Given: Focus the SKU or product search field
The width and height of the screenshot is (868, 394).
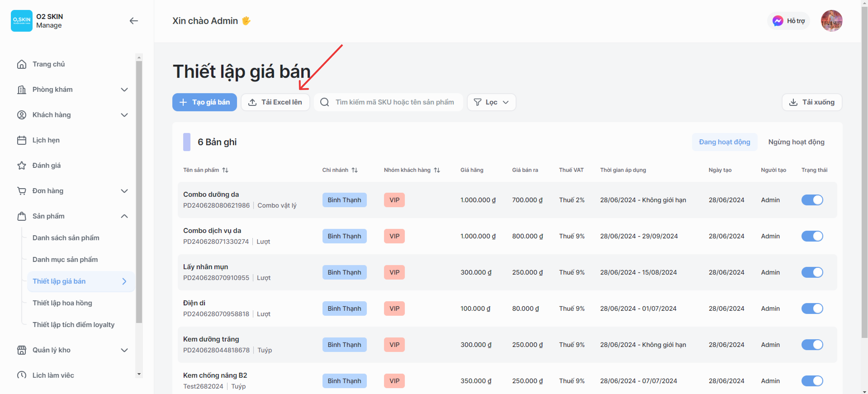Looking at the screenshot, I should pyautogui.click(x=394, y=102).
